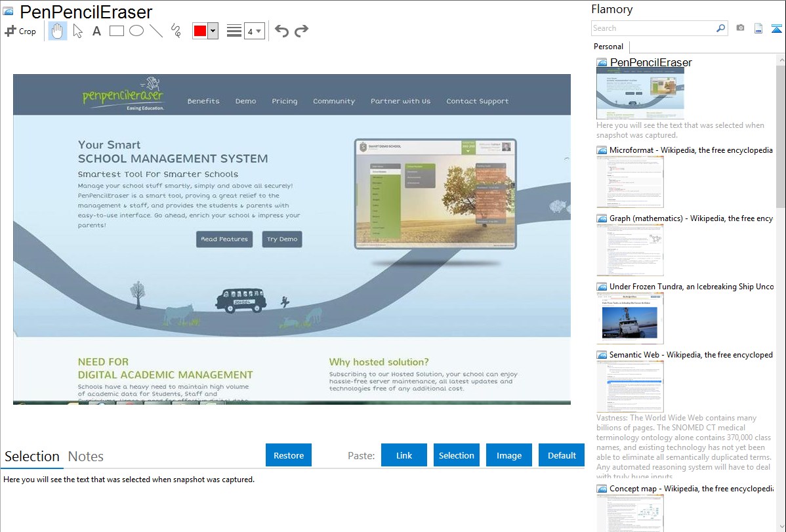
Task: Click the scrollbar up arrow
Action: pyautogui.click(x=781, y=60)
